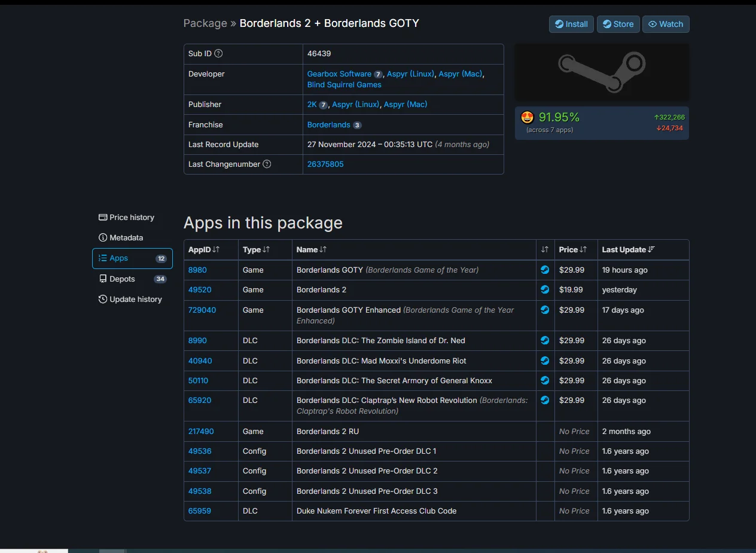Open the Aspyr (Linux) developer link
This screenshot has width=756, height=553.
coord(411,74)
